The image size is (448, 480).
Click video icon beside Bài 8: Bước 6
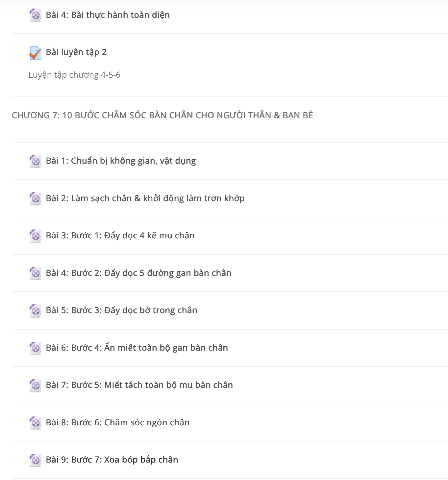pyautogui.click(x=35, y=423)
